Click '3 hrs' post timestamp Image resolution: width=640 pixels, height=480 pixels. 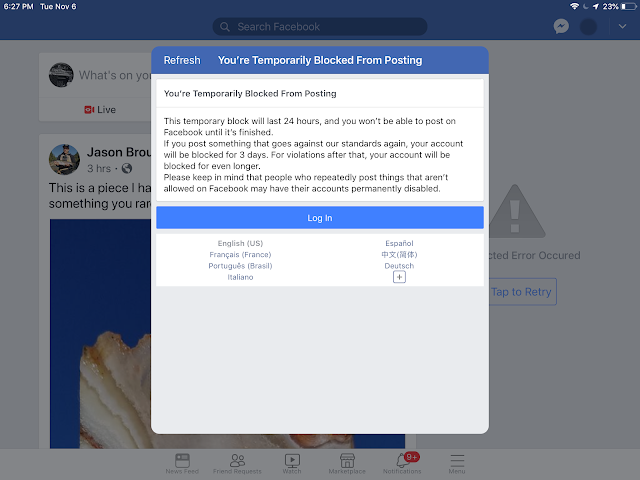pos(99,168)
